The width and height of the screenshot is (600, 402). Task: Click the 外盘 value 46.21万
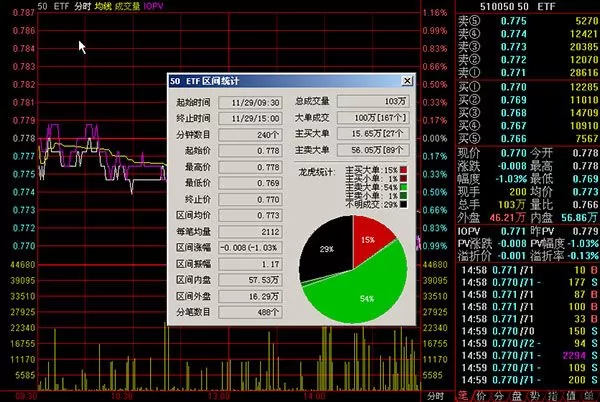pyautogui.click(x=507, y=218)
